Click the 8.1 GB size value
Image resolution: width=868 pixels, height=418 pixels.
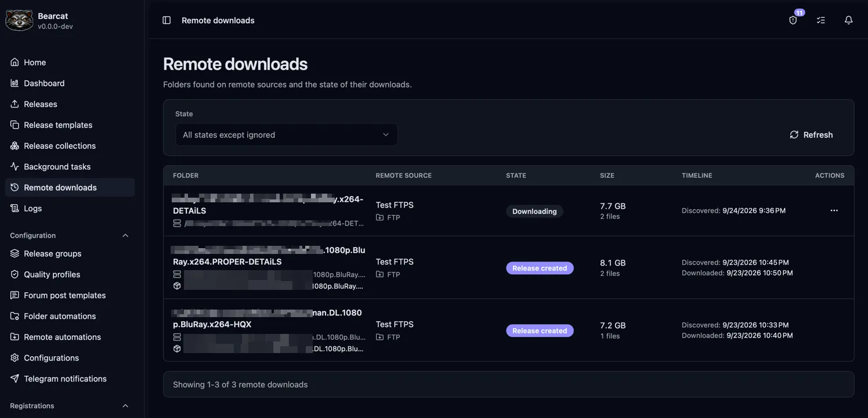pyautogui.click(x=613, y=263)
